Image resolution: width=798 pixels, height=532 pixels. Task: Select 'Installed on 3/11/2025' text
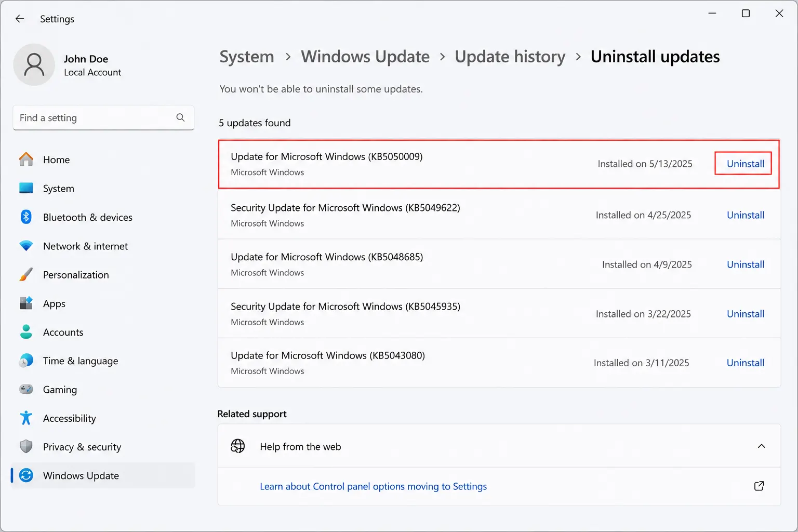tap(641, 363)
